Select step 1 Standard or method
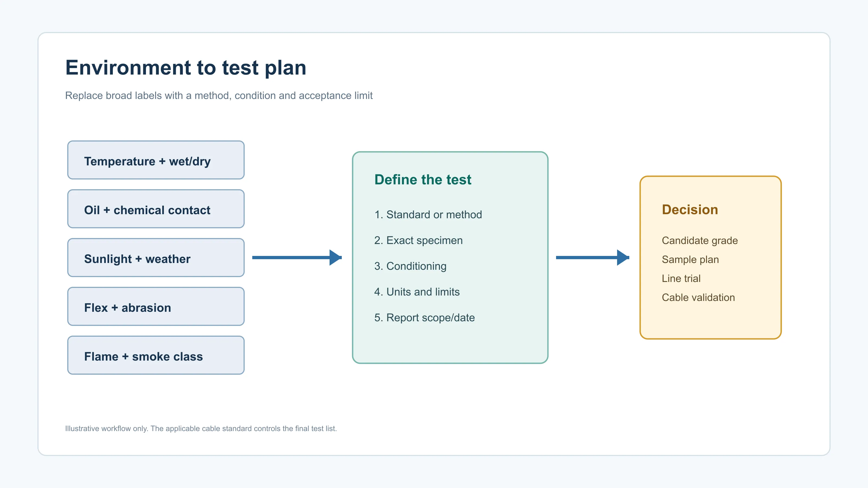The image size is (868, 488). click(x=428, y=214)
